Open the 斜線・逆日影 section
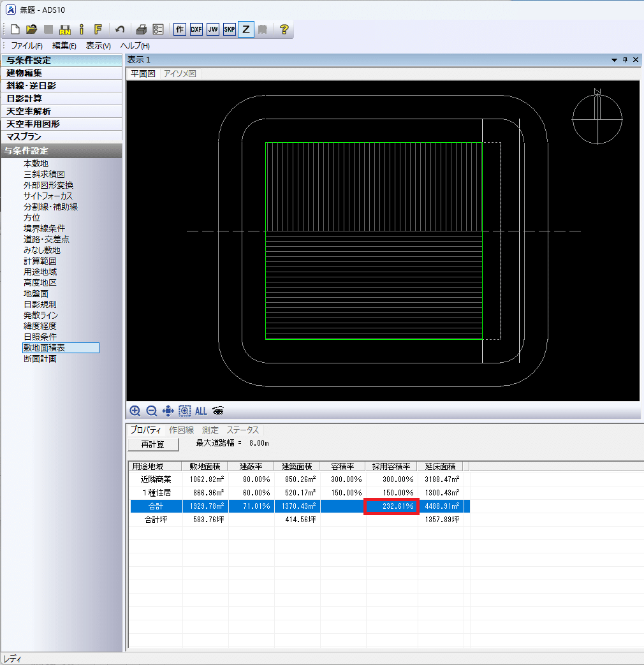Viewport: 644px width, 665px height. (61, 85)
